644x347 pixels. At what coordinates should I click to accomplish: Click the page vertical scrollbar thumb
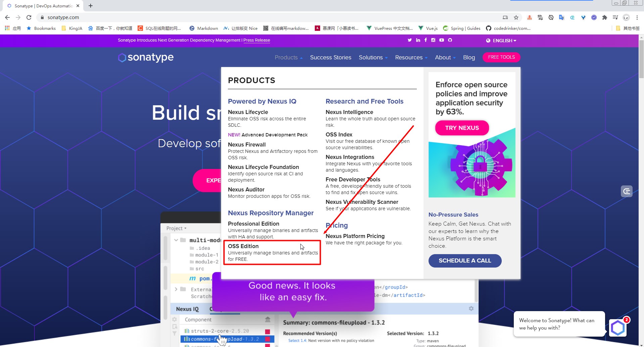641,59
